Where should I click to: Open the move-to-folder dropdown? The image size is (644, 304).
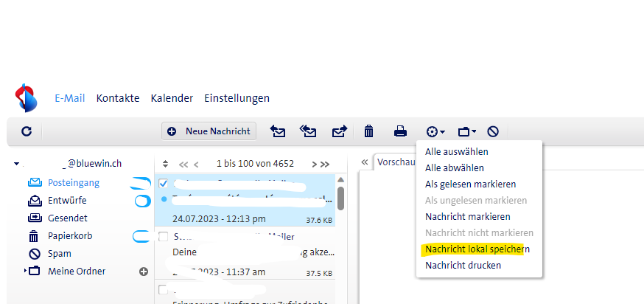467,131
